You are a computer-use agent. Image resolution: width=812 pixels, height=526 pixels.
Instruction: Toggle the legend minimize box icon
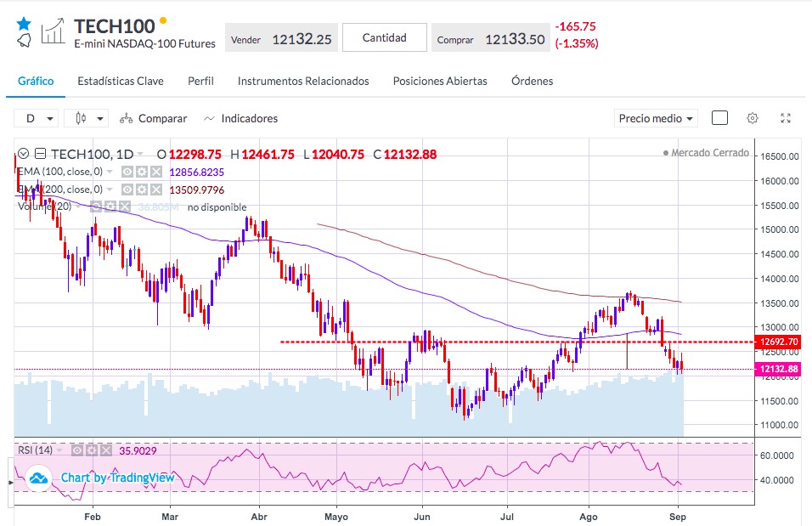click(41, 154)
